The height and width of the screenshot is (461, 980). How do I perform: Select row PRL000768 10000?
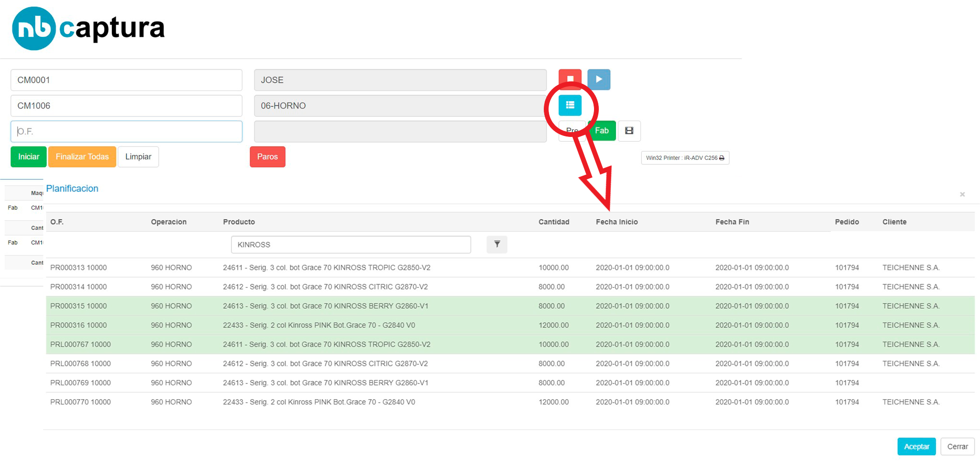(510, 363)
